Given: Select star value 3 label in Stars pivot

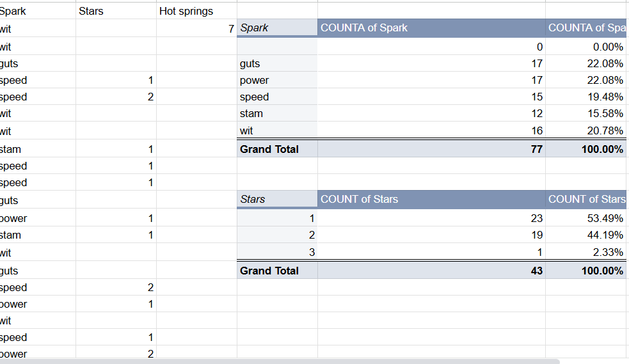Looking at the screenshot, I should point(277,252).
